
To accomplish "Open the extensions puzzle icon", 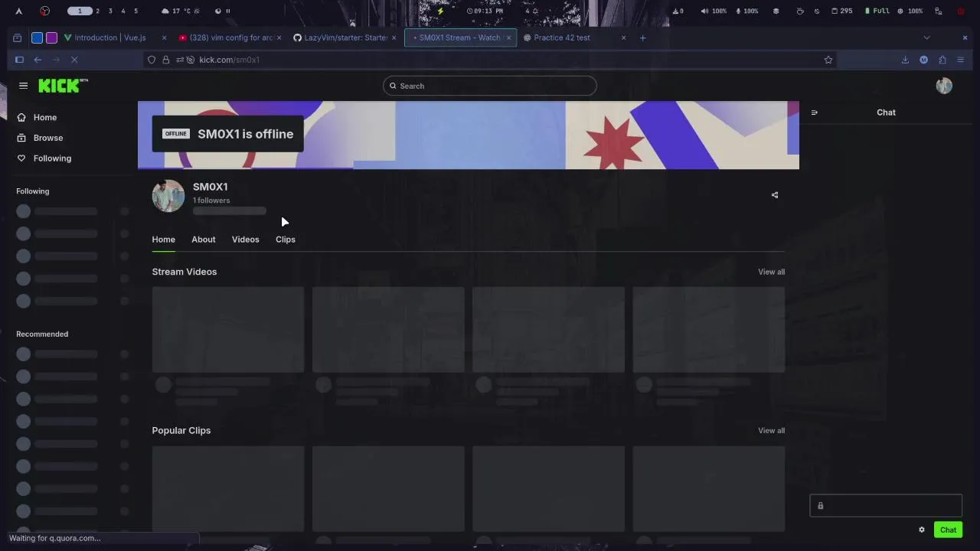I will [942, 60].
